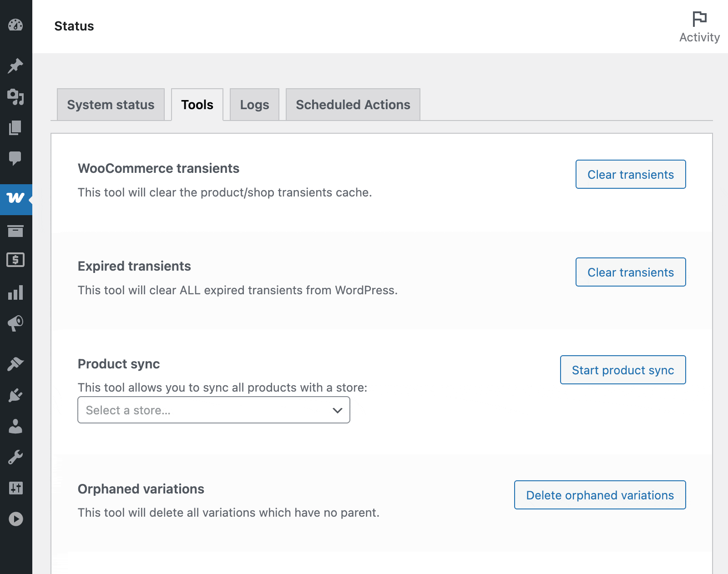Clear transients for WooCommerce transients

click(631, 174)
